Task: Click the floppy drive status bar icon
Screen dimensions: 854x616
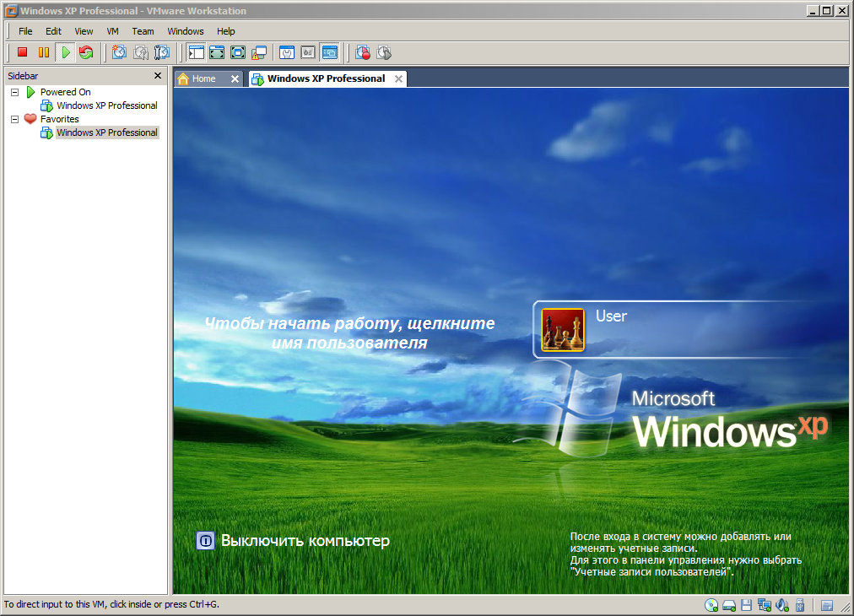Action: point(746,605)
